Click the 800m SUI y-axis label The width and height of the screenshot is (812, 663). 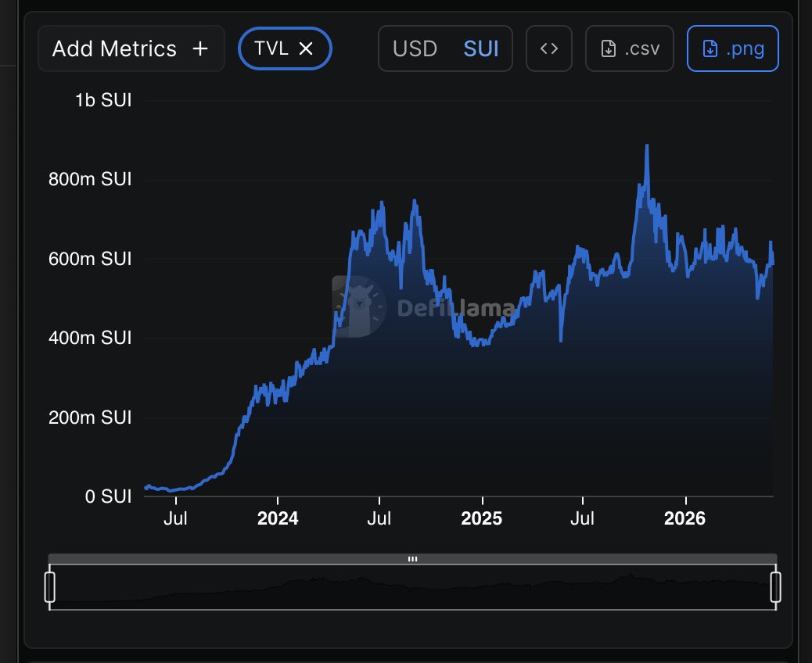pyautogui.click(x=90, y=179)
